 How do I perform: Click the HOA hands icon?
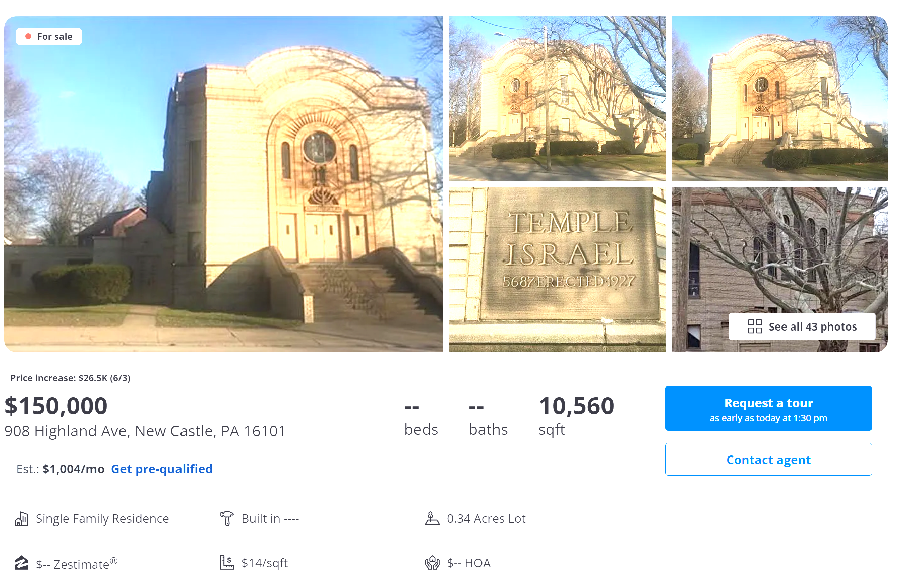click(432, 563)
